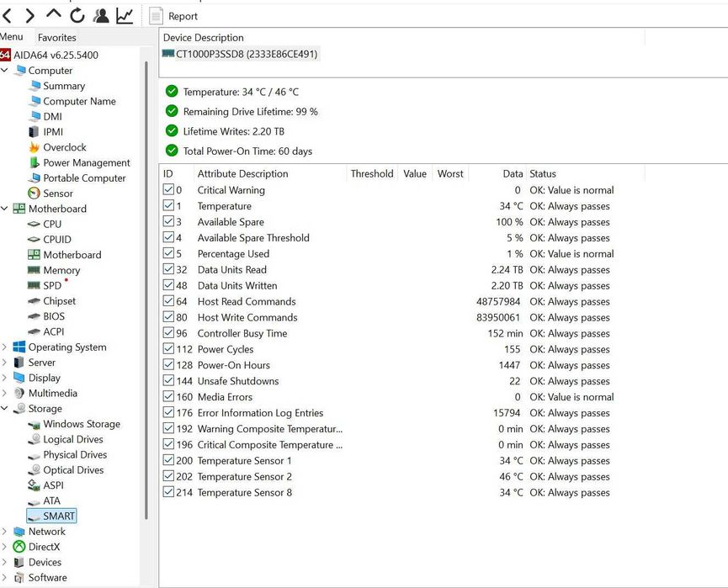Screen dimensions: 728x588
Task: Open the Summary page icon
Action: pyautogui.click(x=35, y=86)
